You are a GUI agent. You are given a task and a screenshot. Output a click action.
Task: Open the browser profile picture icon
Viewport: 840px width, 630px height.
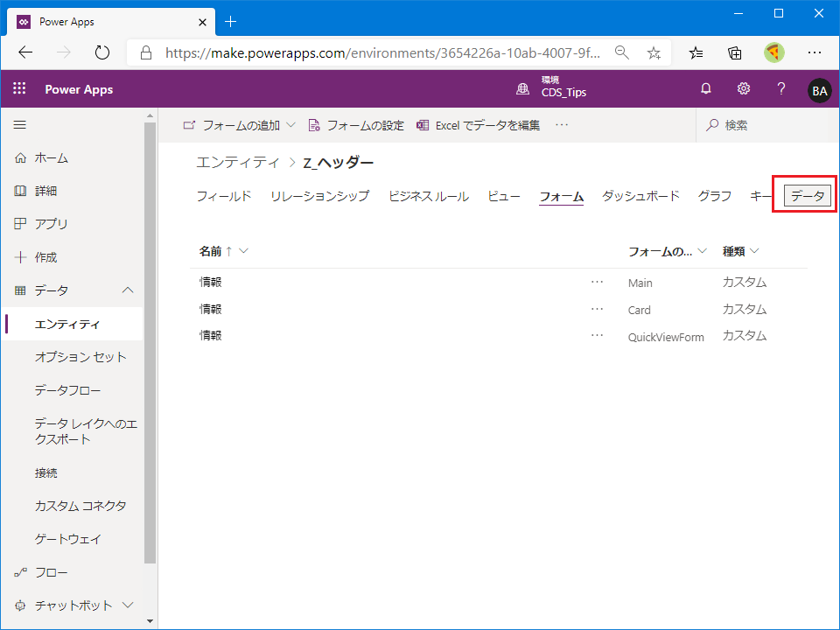[x=773, y=52]
